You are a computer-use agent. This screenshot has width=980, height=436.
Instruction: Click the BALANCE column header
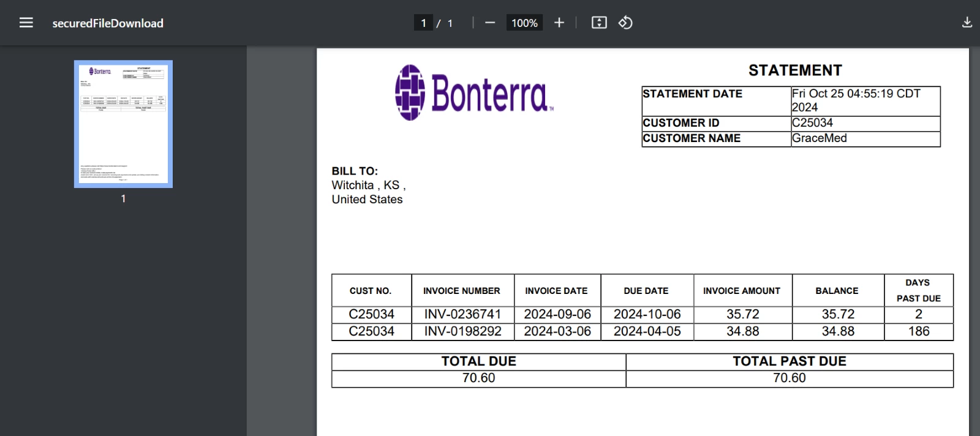tap(837, 291)
